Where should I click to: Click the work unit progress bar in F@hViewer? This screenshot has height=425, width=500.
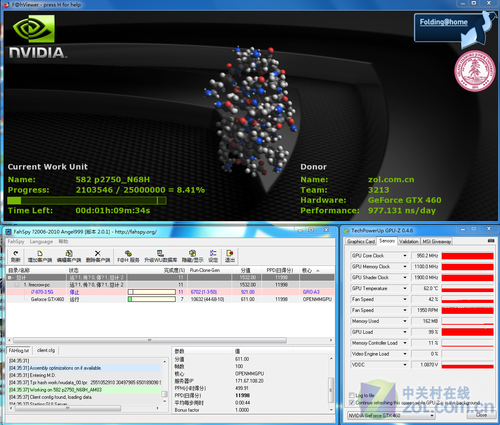87,200
